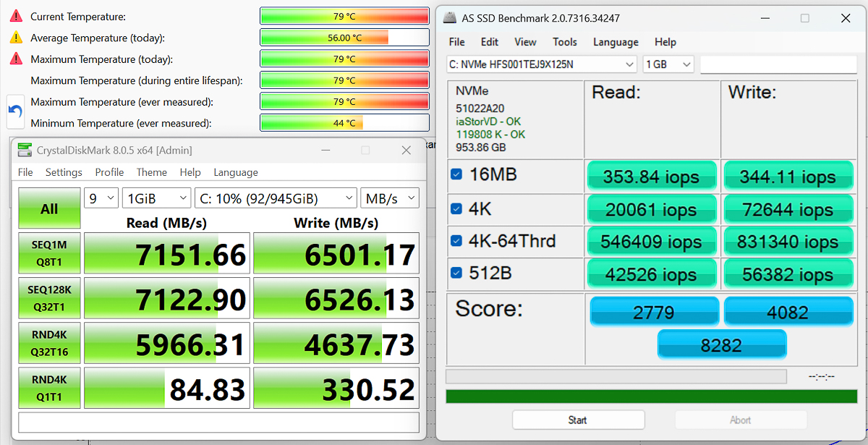Open AS SSD View menu
Viewport: 868px width, 445px height.
pyautogui.click(x=525, y=42)
